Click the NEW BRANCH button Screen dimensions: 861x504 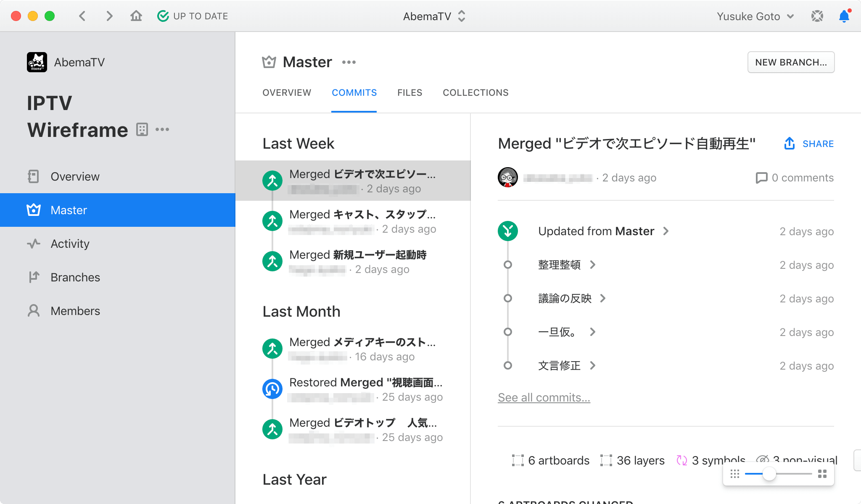click(790, 62)
